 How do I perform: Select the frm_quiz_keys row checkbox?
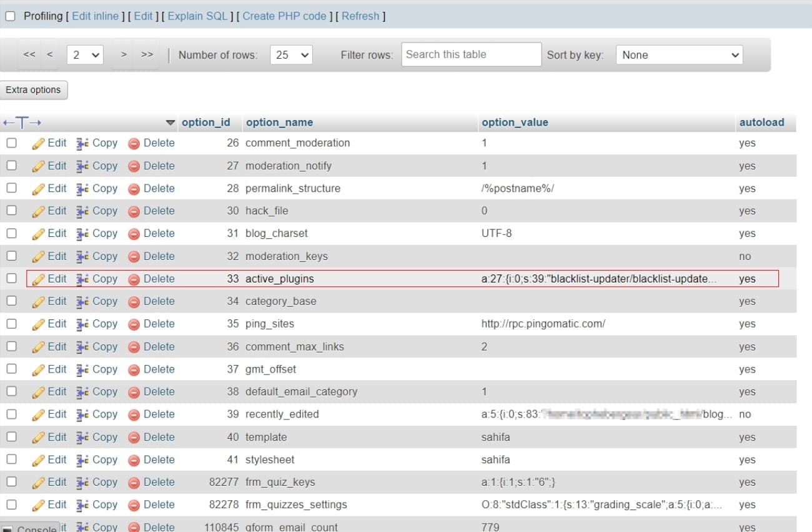[x=11, y=482]
